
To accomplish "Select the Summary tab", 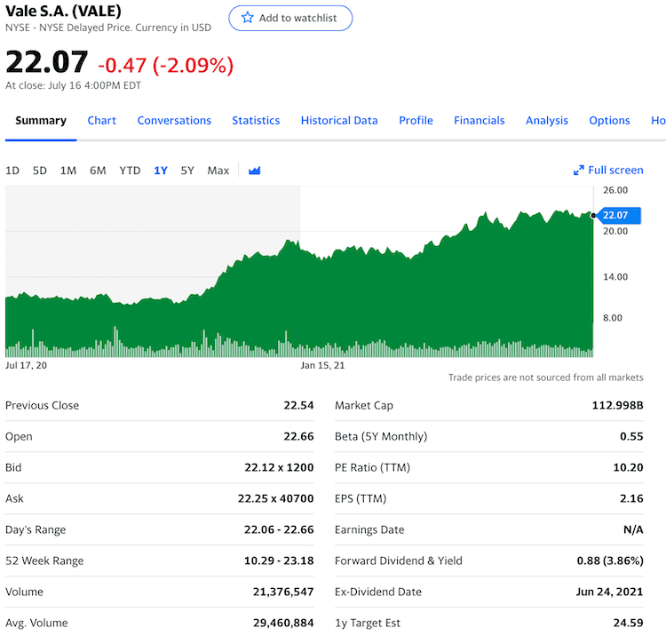I will (41, 121).
